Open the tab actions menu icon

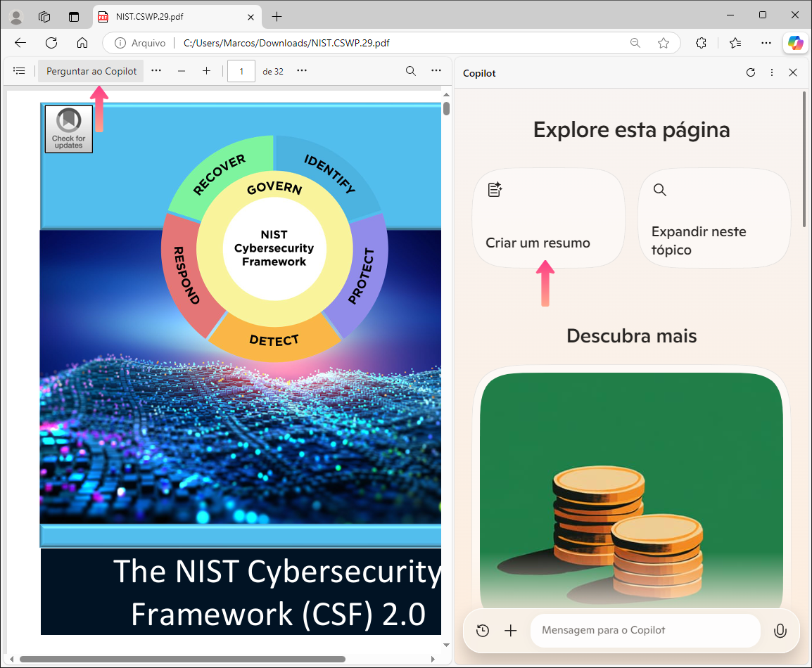[74, 17]
